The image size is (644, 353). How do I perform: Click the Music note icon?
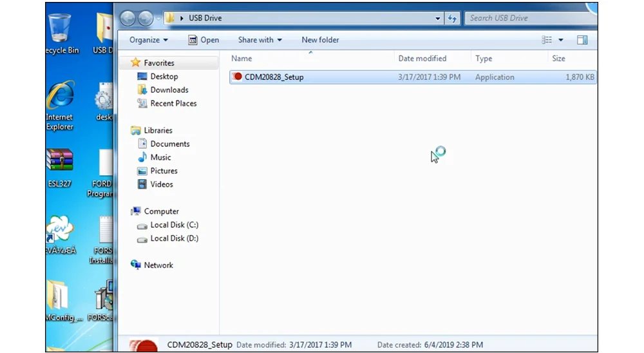click(142, 157)
